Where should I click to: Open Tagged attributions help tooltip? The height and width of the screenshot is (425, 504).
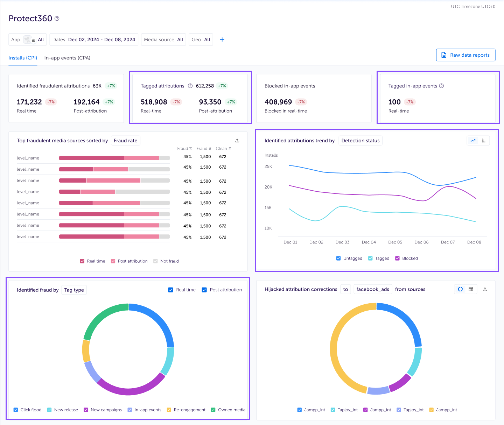[190, 86]
